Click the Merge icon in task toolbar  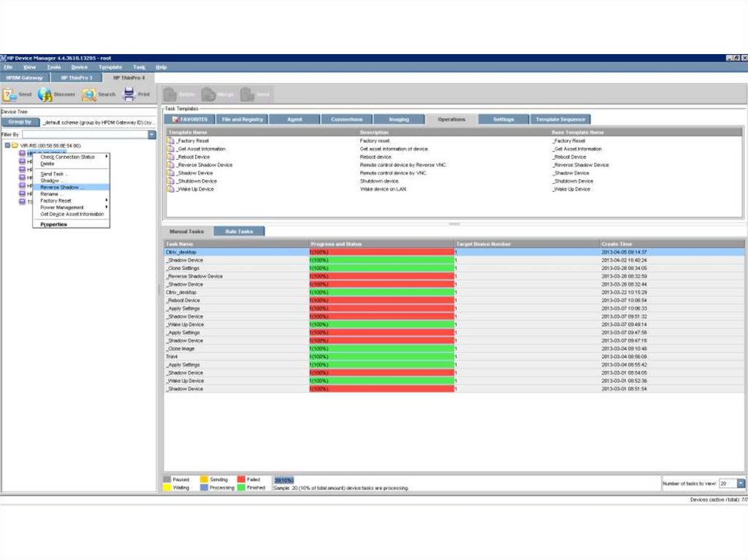[208, 94]
